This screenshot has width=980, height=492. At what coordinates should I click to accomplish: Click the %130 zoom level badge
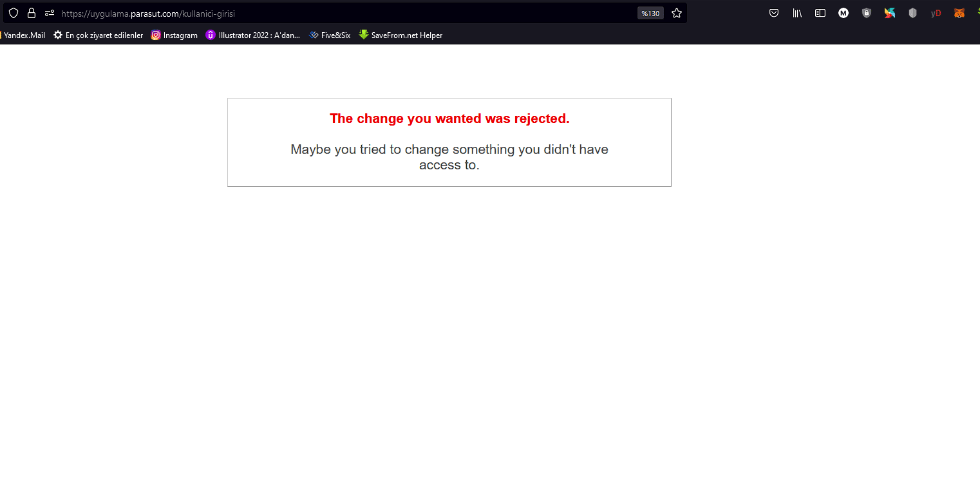tap(650, 13)
